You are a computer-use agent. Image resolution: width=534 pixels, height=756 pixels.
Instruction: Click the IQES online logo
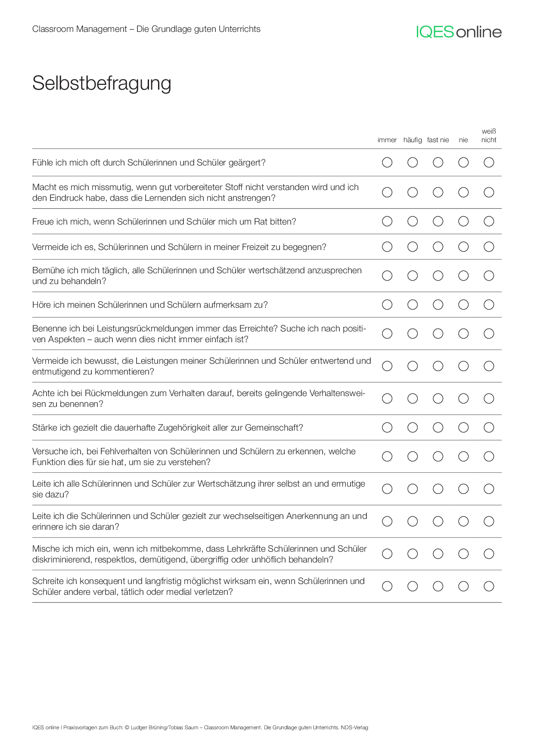pyautogui.click(x=459, y=32)
